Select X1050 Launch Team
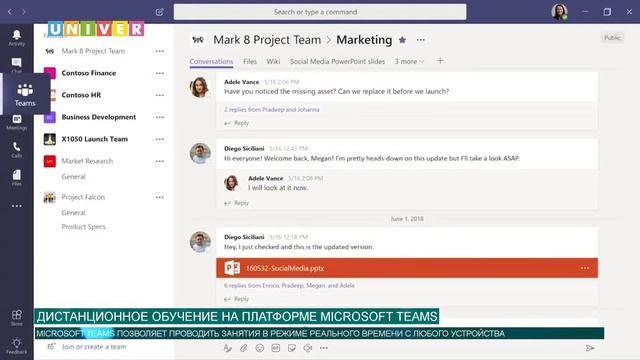Viewport: 640px width, 360px height. tap(95, 139)
